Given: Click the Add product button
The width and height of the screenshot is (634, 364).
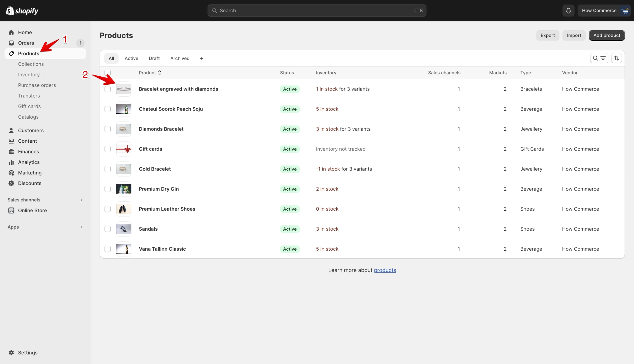Looking at the screenshot, I should [x=607, y=35].
